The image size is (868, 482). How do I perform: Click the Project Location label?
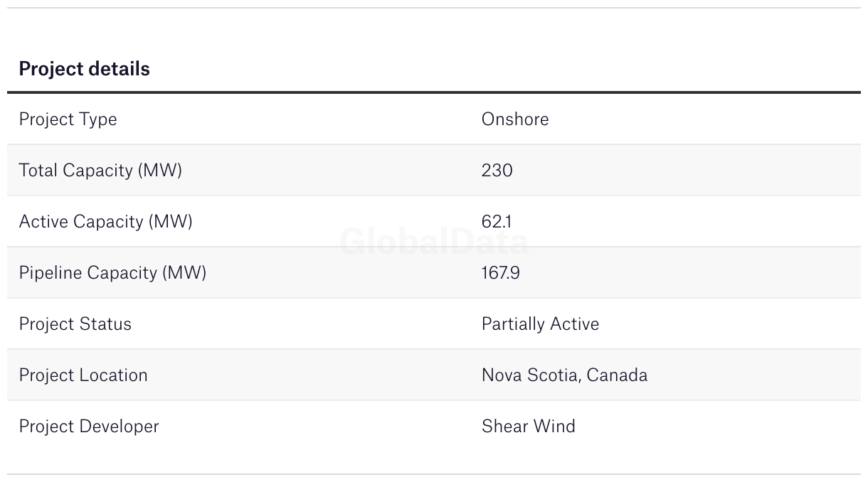click(x=83, y=375)
